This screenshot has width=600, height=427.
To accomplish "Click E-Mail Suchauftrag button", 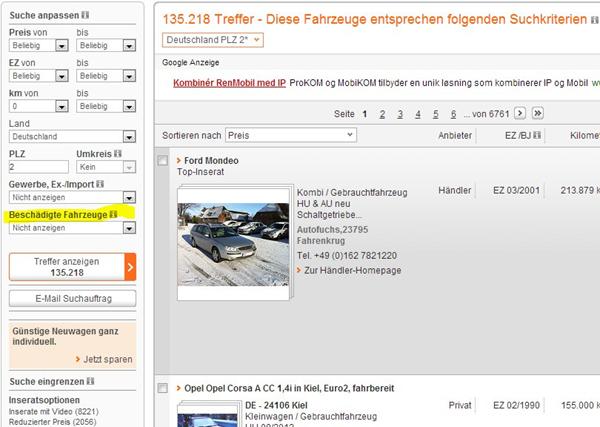I will [71, 298].
